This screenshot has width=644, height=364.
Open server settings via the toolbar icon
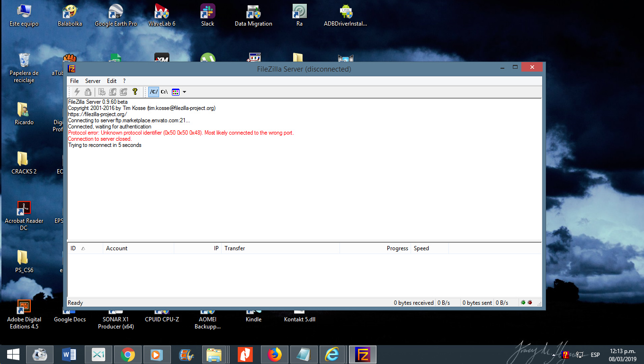[102, 92]
